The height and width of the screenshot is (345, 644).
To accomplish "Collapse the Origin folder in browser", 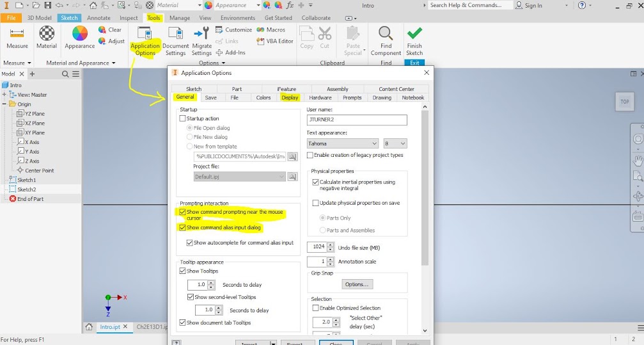I will [x=4, y=104].
